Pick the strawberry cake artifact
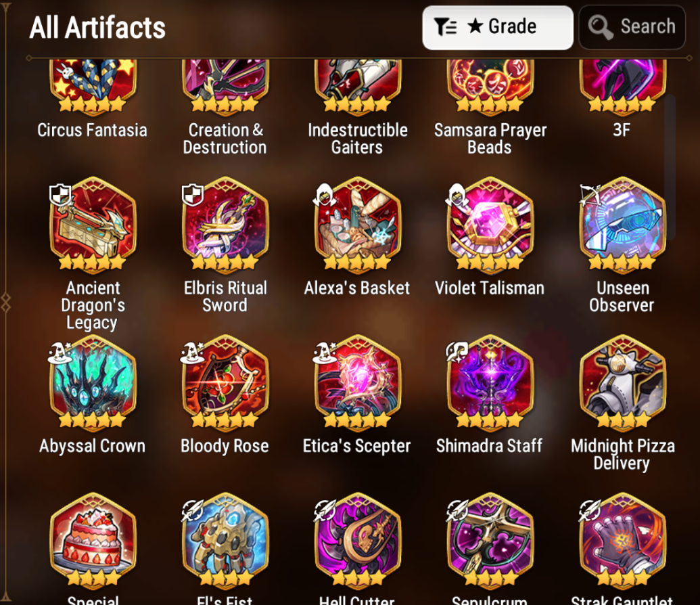700x605 pixels. tap(93, 539)
